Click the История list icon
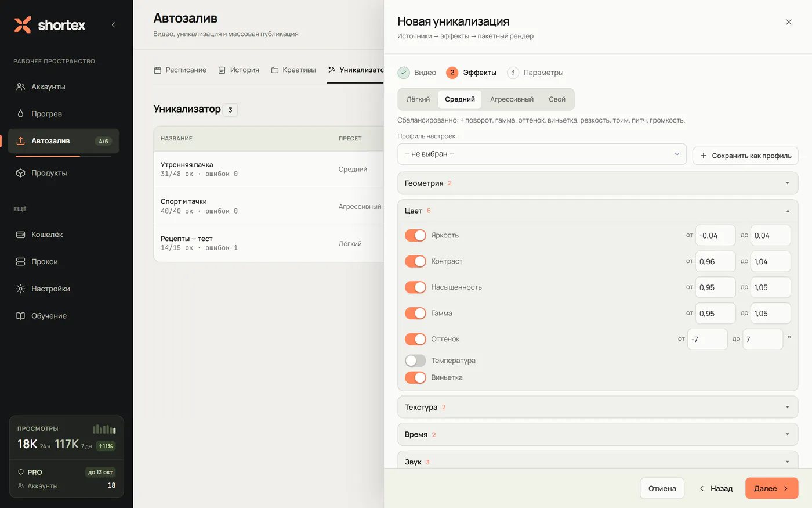Image resolution: width=812 pixels, height=508 pixels. click(x=222, y=70)
